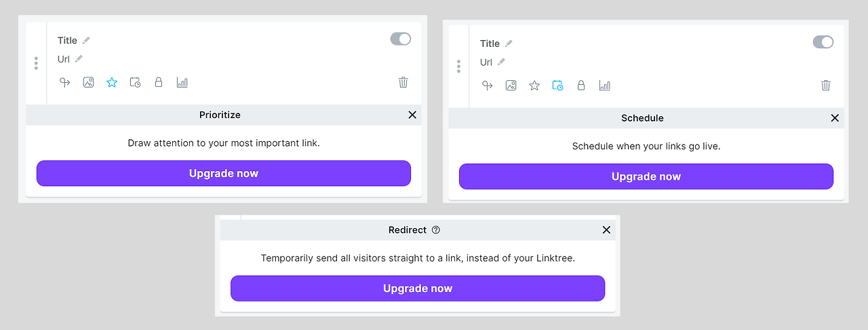868x330 pixels.
Task: Edit the Title with the pencil icon in the Prioritize card
Action: point(86,41)
